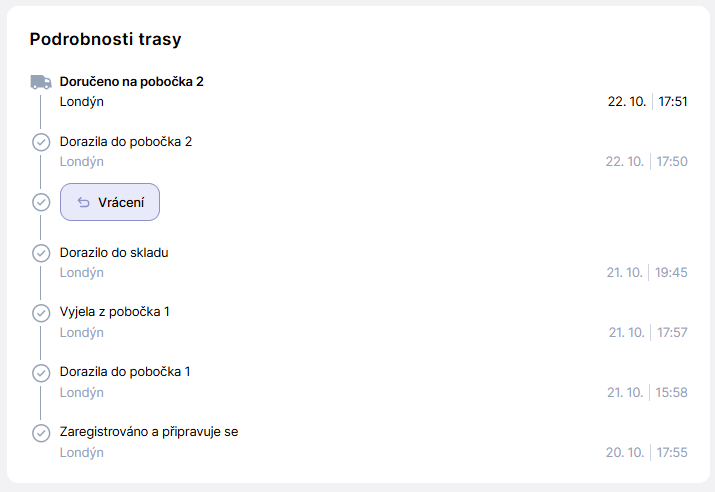Click the 19:45 warehouse arrival time
Screen dimensions: 715x492
673,272
